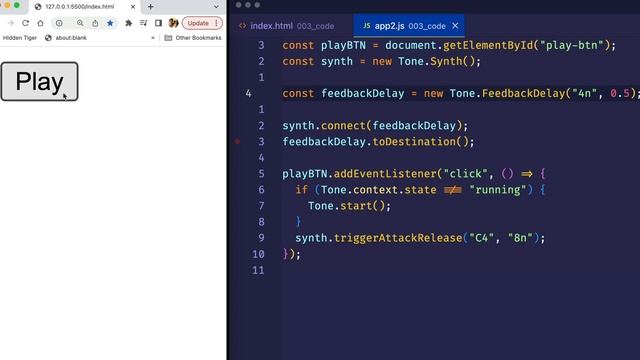Open the Extensions puzzle icon
Viewport: 640px width, 360px height.
click(x=129, y=23)
